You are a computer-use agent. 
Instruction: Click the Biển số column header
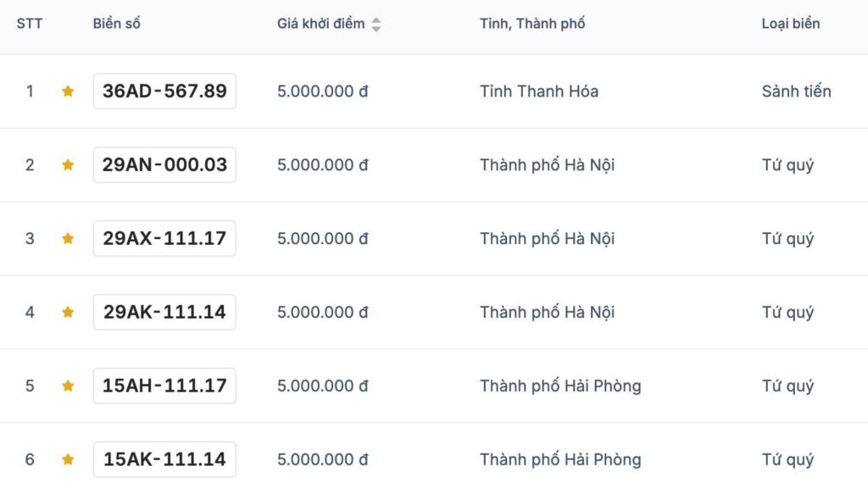pyautogui.click(x=116, y=24)
